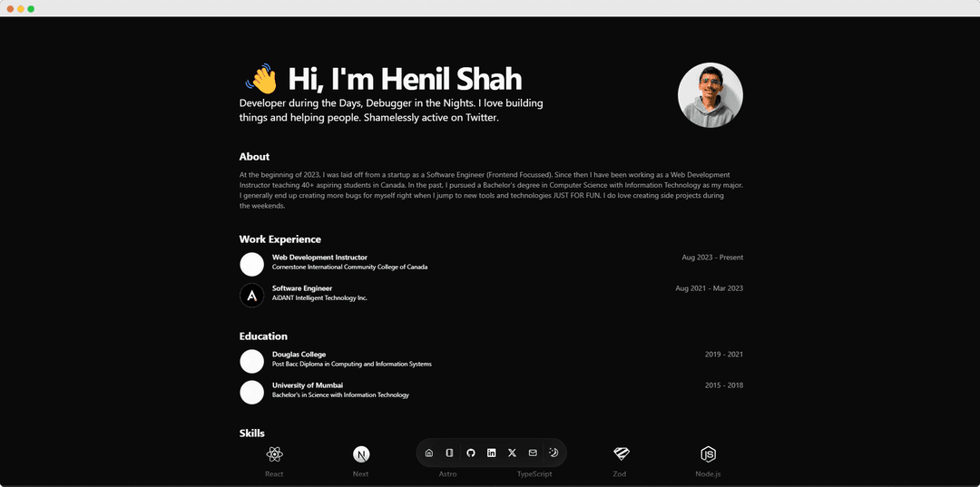Open the University of Mumbai entry
Screen dimensions: 980x487
(307, 385)
